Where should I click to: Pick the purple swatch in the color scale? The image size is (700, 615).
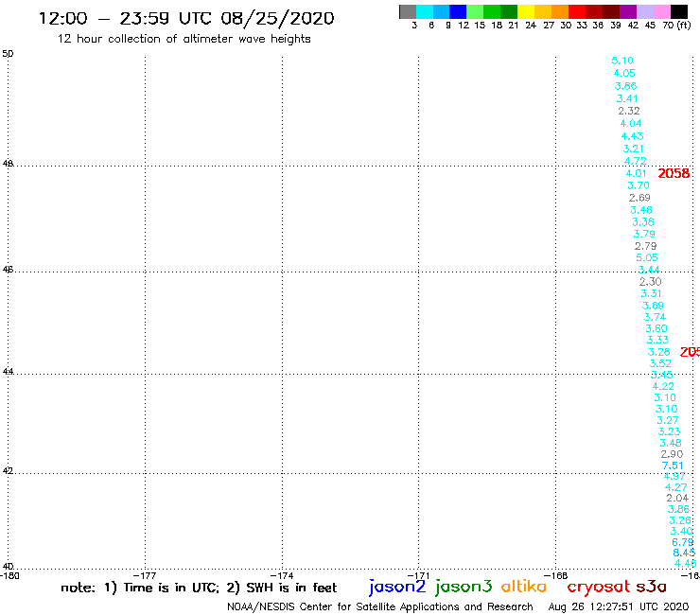coord(628,11)
